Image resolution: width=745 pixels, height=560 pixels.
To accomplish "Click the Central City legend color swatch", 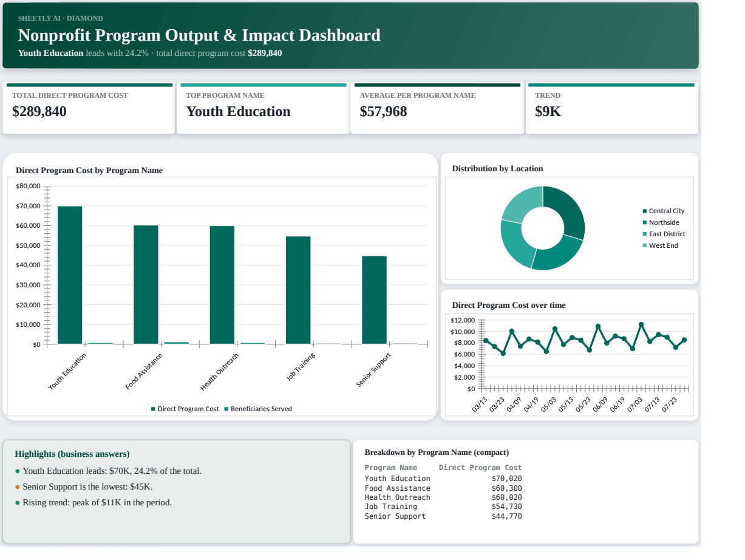I will (645, 211).
